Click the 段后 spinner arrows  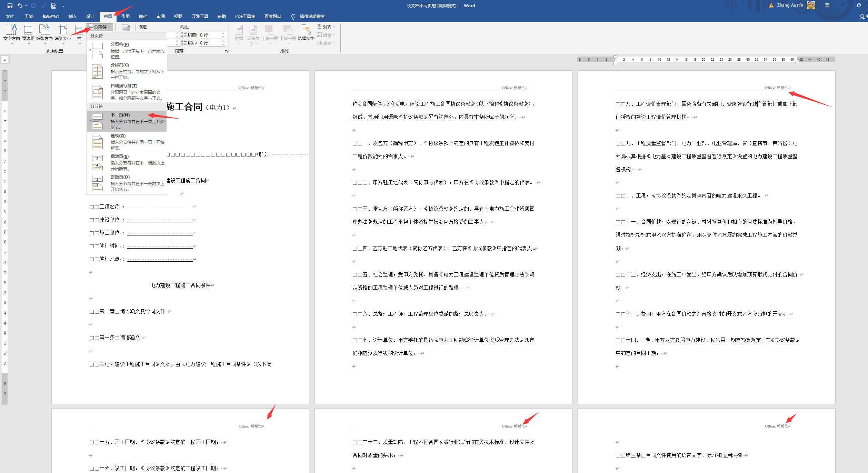(223, 43)
